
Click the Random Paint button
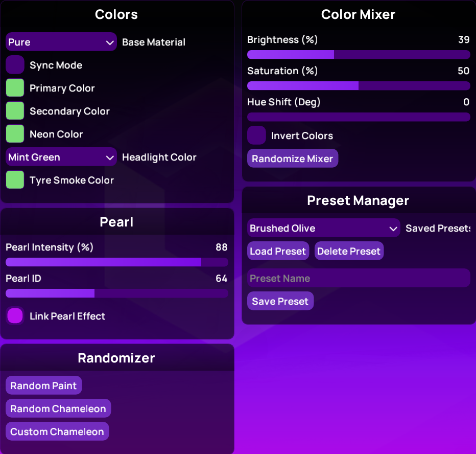point(43,385)
